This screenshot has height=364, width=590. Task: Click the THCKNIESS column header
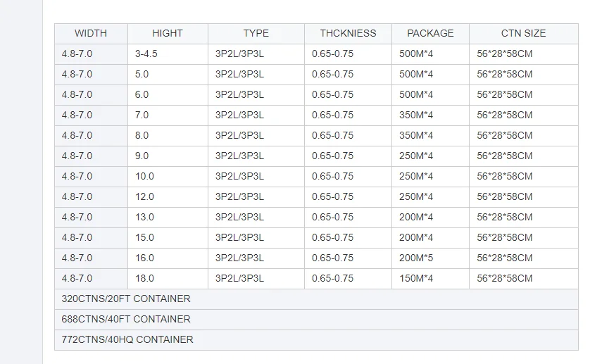[348, 33]
